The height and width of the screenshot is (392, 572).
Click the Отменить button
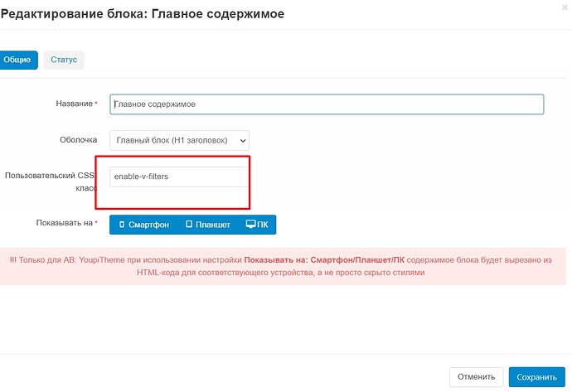(x=476, y=377)
